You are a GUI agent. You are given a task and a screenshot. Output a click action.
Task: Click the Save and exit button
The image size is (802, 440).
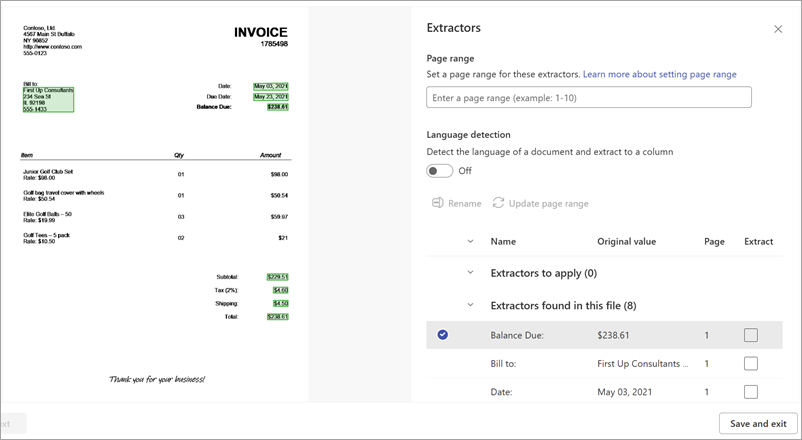(x=758, y=423)
